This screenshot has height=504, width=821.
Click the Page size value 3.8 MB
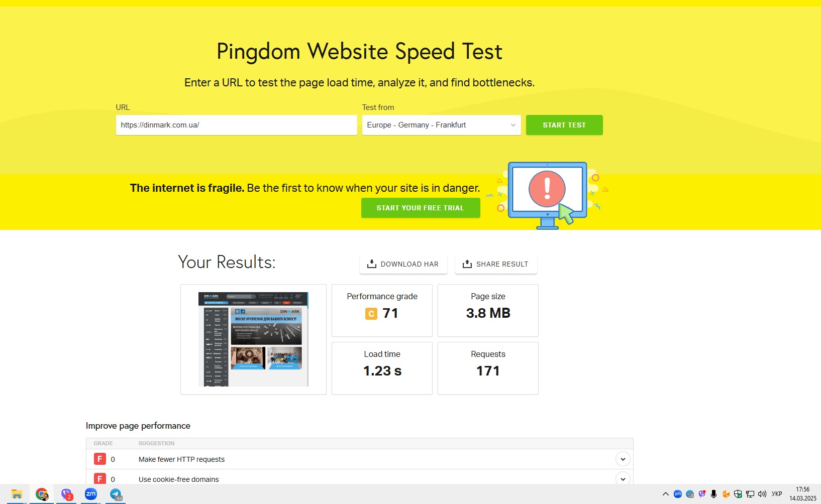[x=488, y=313]
